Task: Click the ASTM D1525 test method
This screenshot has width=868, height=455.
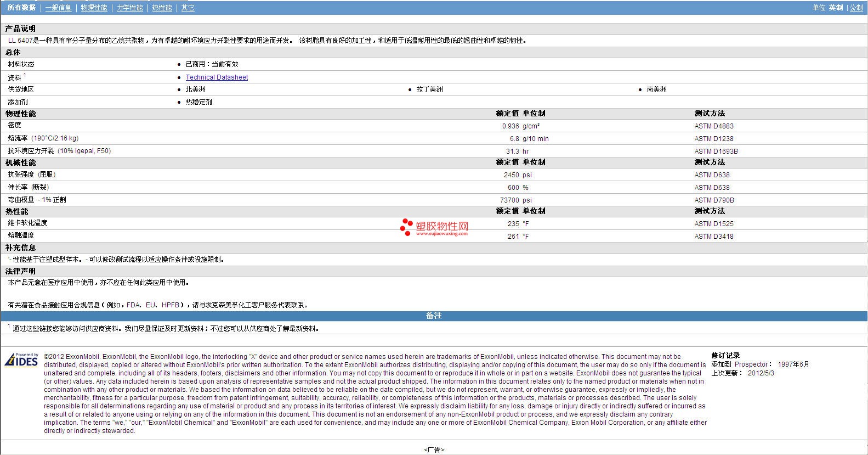Action: click(x=714, y=224)
